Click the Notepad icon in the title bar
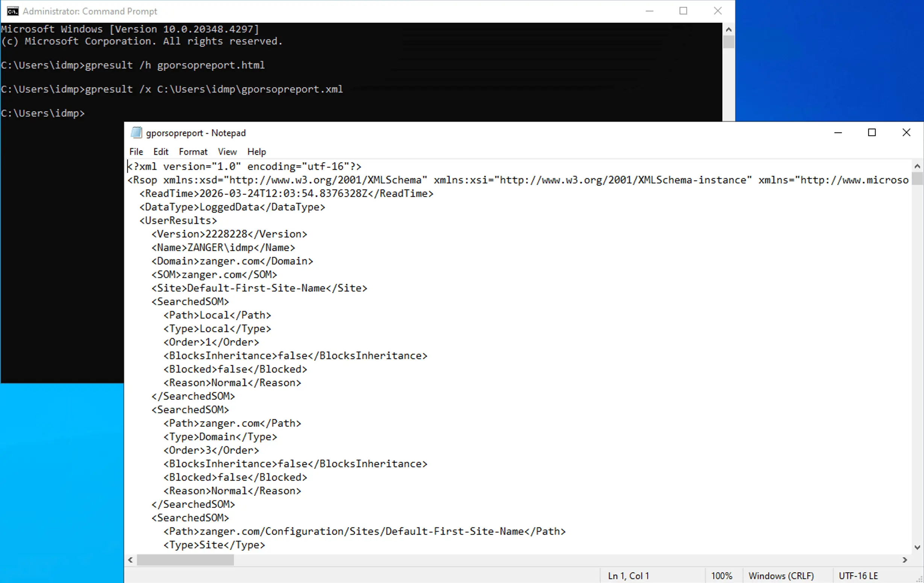Screen dimensions: 924x583 136,132
